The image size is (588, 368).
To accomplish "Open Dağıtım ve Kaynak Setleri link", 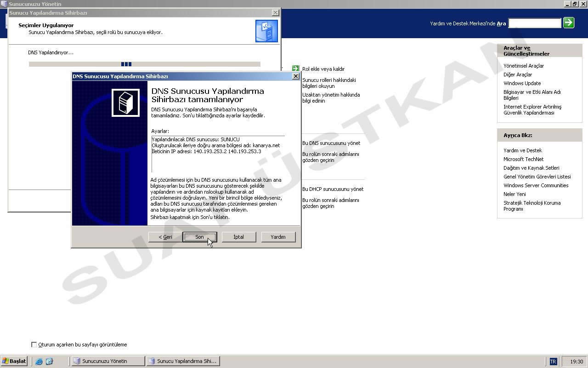I will tap(531, 168).
